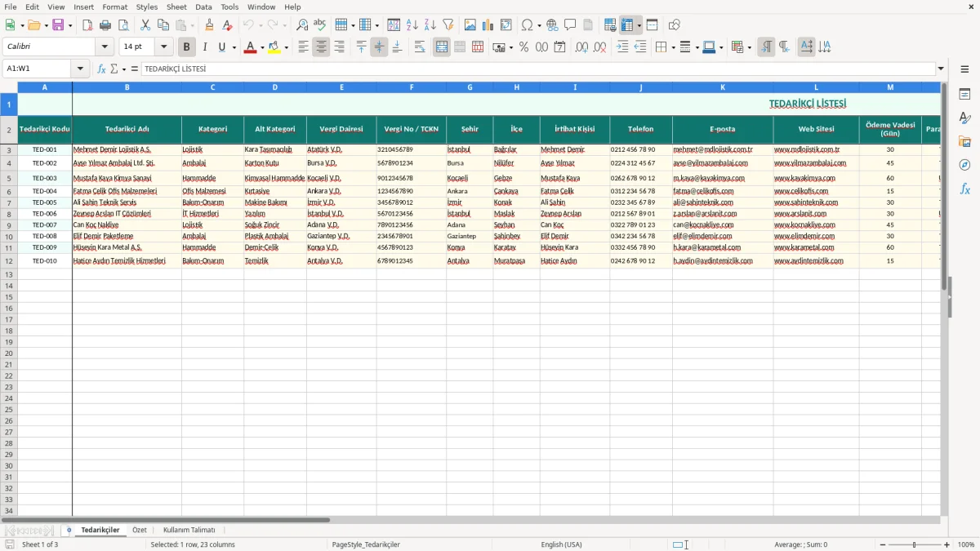The width and height of the screenshot is (980, 551).
Task: Click Sort Descending icon
Action: click(x=430, y=25)
